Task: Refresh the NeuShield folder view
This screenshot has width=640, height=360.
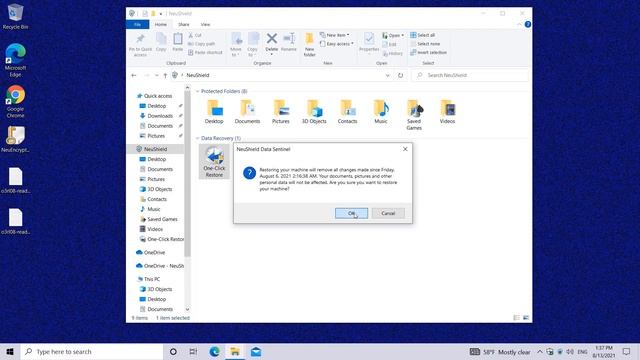Action: tap(400, 75)
